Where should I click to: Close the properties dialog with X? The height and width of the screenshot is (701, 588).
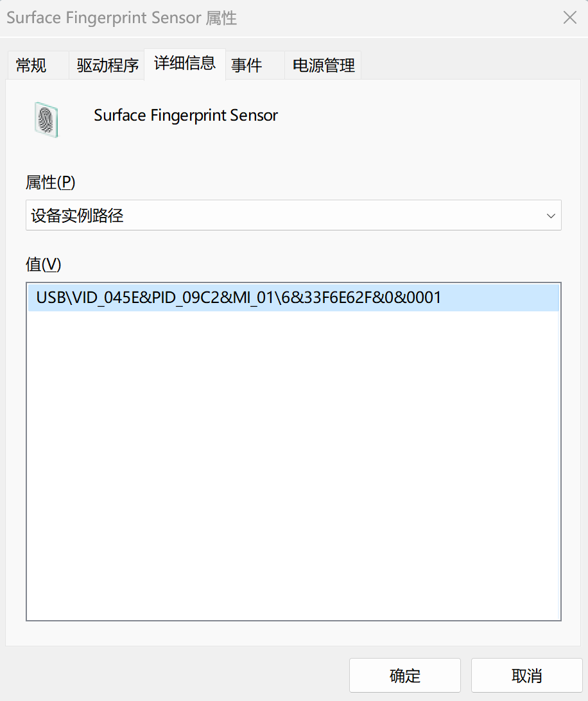tap(569, 18)
